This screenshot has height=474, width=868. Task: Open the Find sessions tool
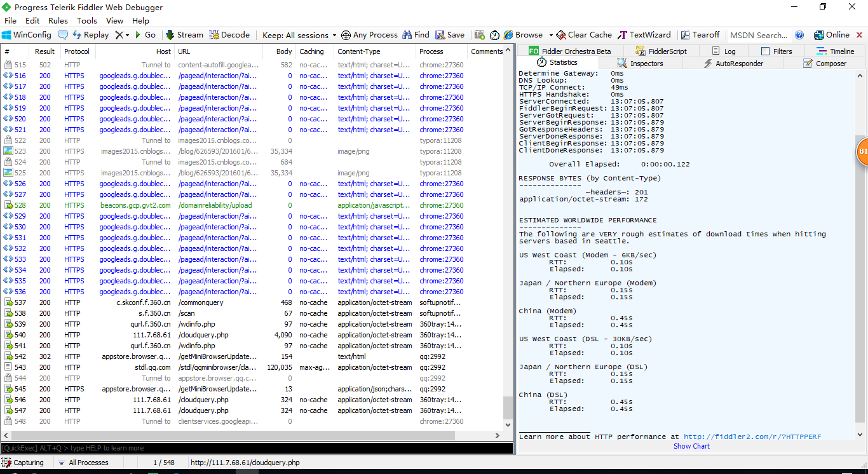click(416, 35)
